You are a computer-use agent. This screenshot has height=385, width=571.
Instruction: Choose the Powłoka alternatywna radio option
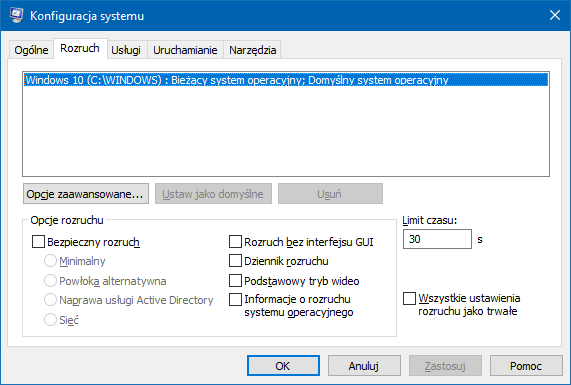[x=50, y=281]
